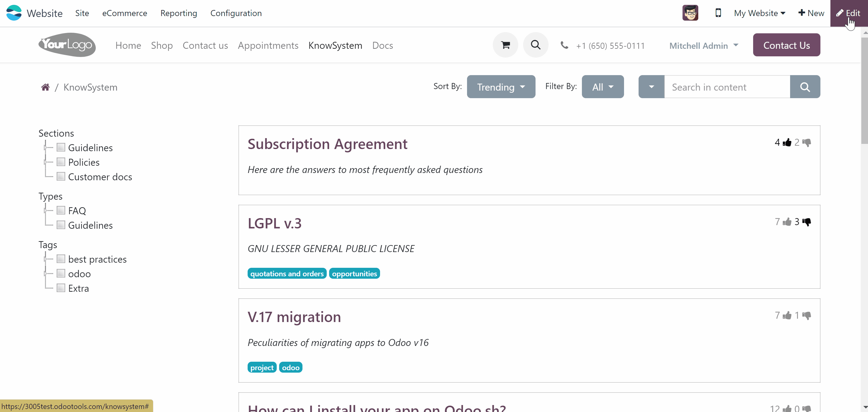Viewport: 868px width, 412px height.
Task: Click the YourLogo site logo
Action: tap(67, 45)
